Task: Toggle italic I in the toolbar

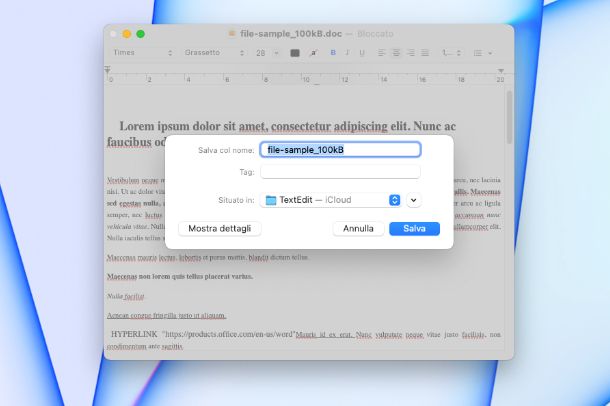Action: click(x=347, y=52)
